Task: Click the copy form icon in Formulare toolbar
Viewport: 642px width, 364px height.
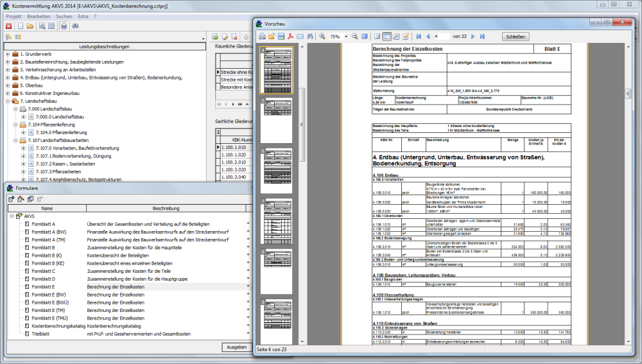Action: 30,199
